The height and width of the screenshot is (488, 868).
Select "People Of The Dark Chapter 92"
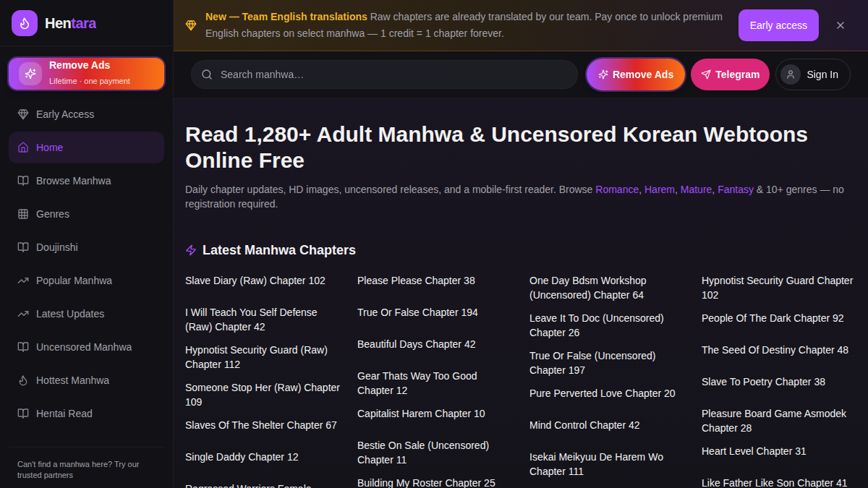(x=773, y=318)
